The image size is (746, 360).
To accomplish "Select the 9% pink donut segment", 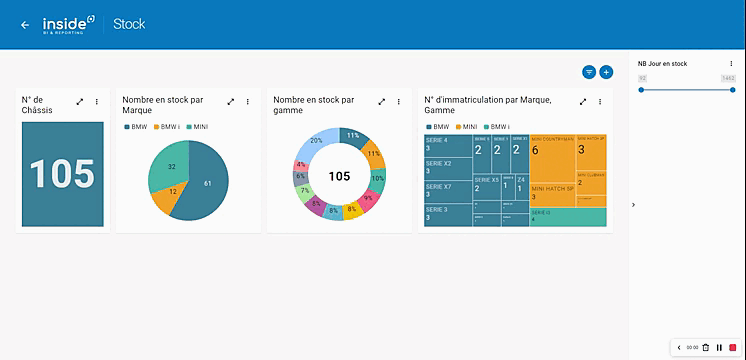I will click(368, 198).
